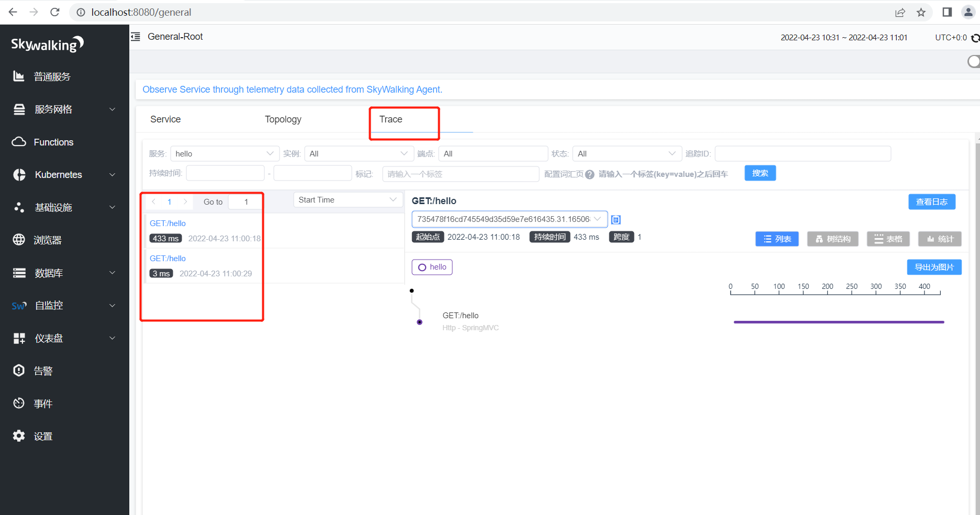Open Functions via the cloud icon
Screen dimensions: 980x515
pyautogui.click(x=19, y=142)
